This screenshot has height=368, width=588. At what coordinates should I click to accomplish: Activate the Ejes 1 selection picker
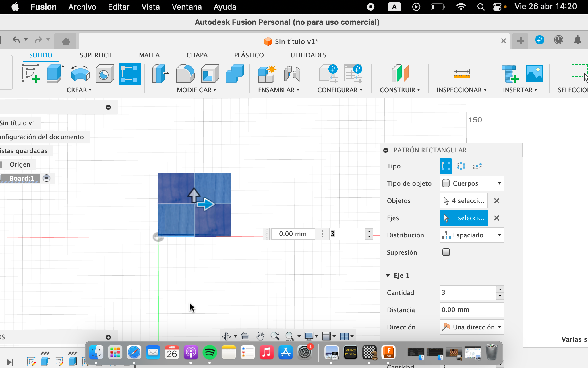tap(464, 218)
